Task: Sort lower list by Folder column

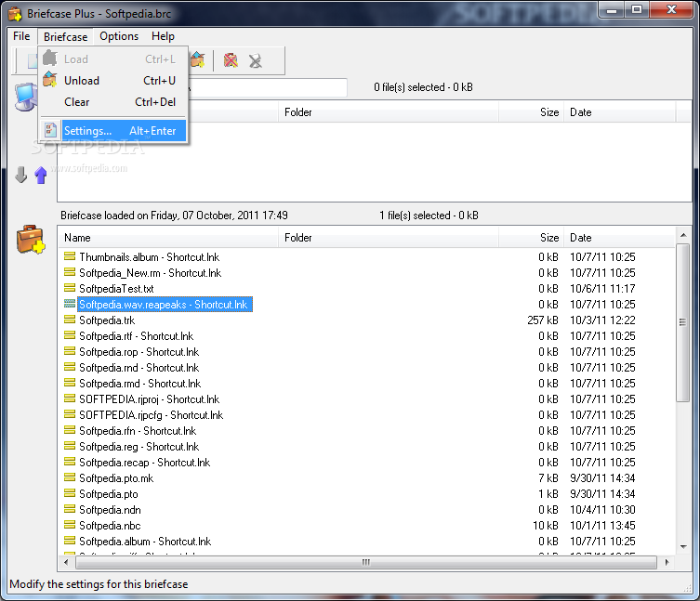Action: pyautogui.click(x=388, y=238)
